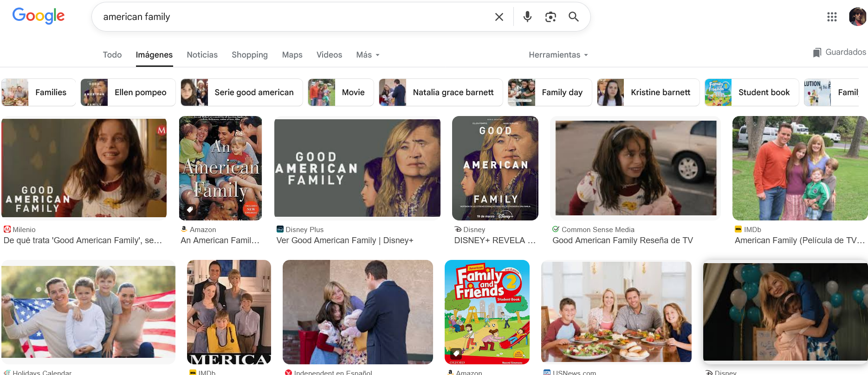Open 'Ver Good American Family | Disney+' link
Viewport: 868px width, 375px height.
[345, 240]
